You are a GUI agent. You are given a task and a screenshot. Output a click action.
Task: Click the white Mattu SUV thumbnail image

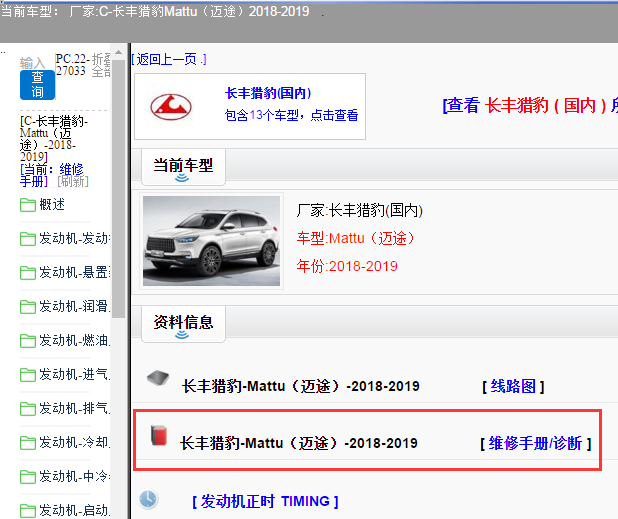pos(211,241)
